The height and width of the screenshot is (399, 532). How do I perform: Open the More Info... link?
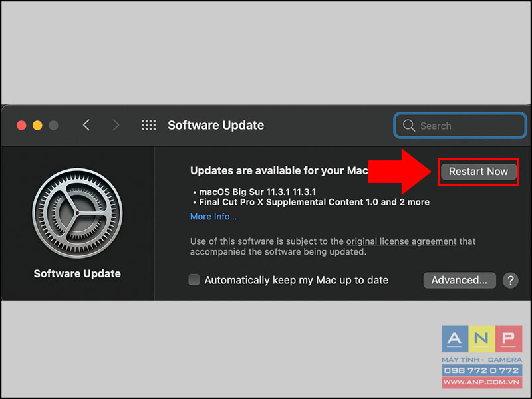pyautogui.click(x=213, y=217)
